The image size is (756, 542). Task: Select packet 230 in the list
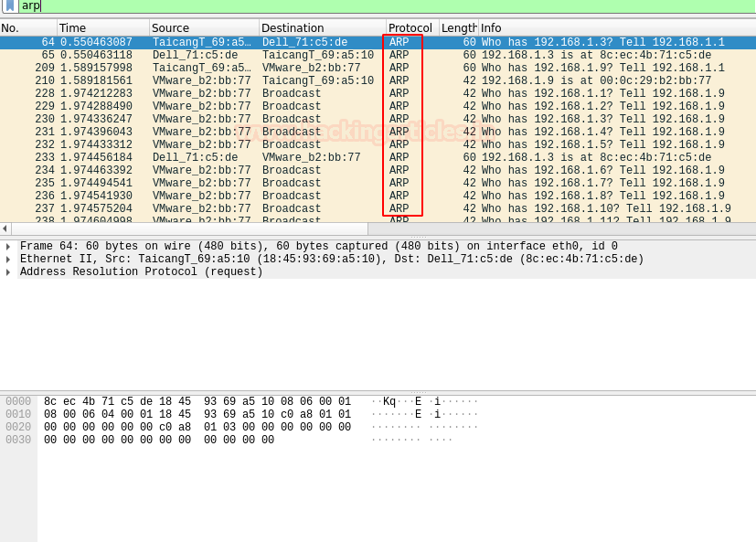378,119
